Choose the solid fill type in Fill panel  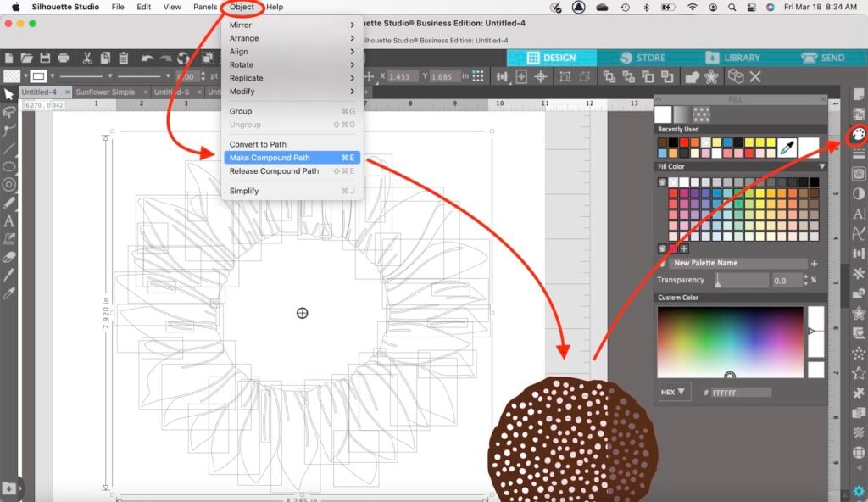663,114
